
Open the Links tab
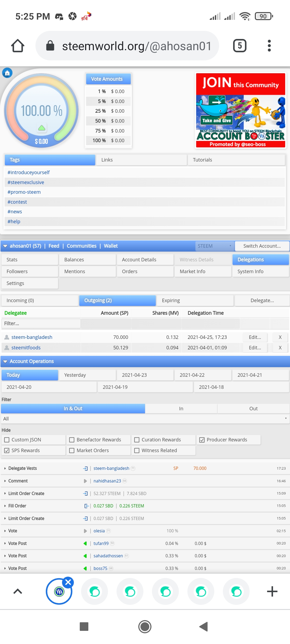pos(142,160)
